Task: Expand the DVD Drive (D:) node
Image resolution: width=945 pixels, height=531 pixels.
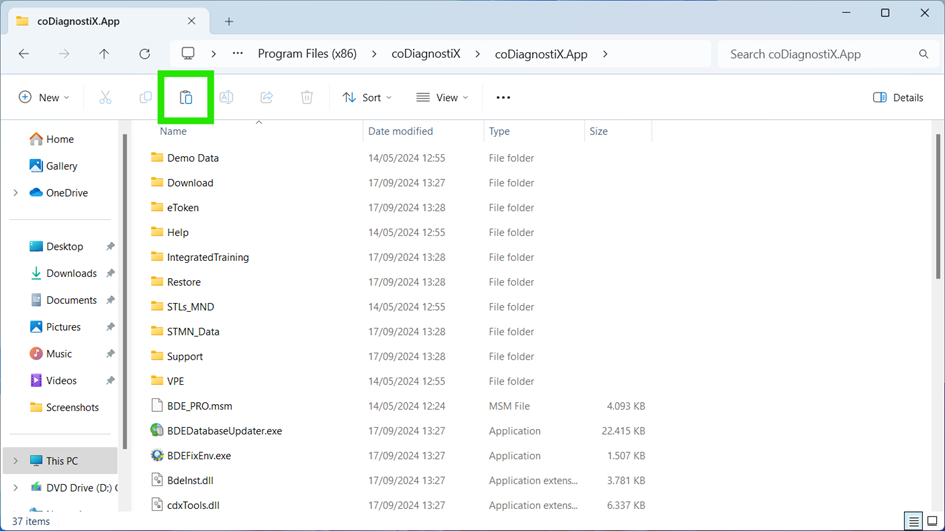Action: (x=16, y=488)
